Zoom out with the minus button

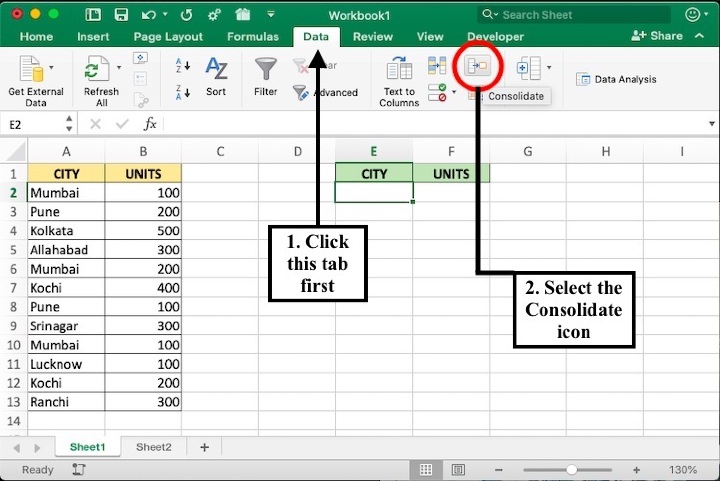(499, 470)
